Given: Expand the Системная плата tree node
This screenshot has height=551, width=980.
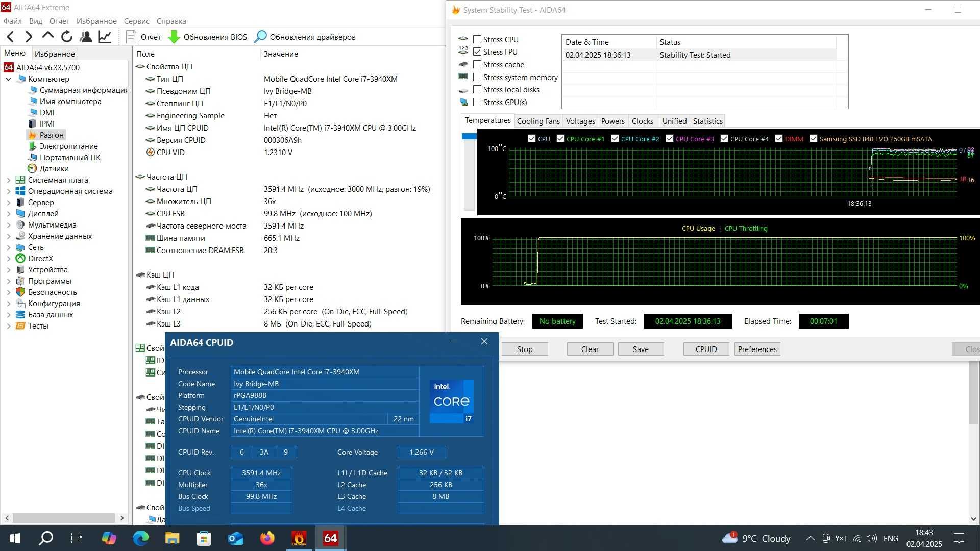Looking at the screenshot, I should pos(8,180).
